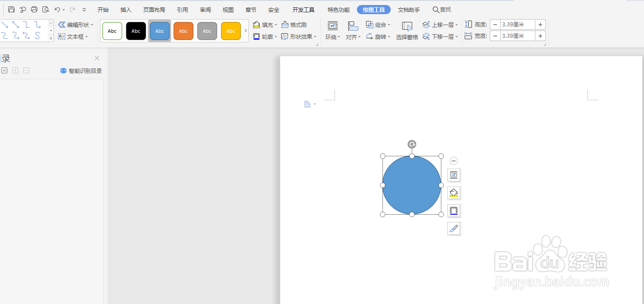Select the orange Abc shape style swatch

coord(183,31)
